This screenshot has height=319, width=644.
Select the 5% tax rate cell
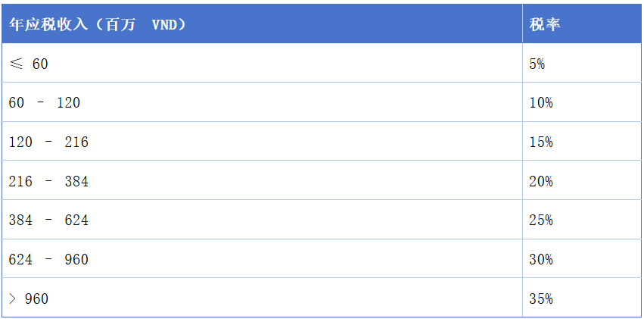point(537,64)
